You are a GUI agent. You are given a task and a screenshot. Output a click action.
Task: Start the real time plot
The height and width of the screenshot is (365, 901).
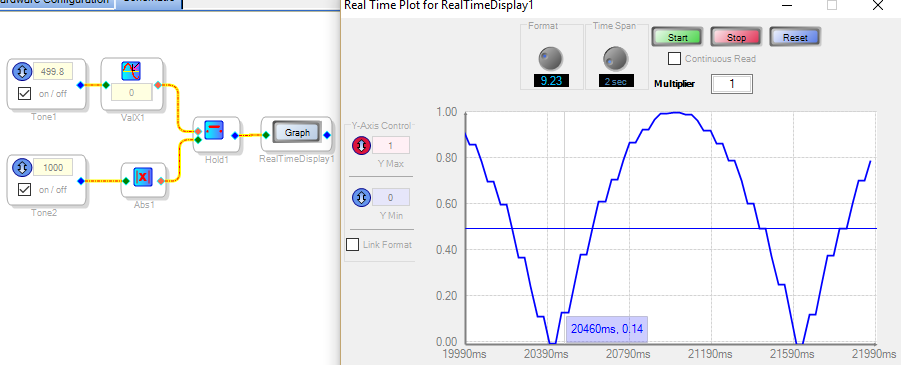pyautogui.click(x=677, y=37)
